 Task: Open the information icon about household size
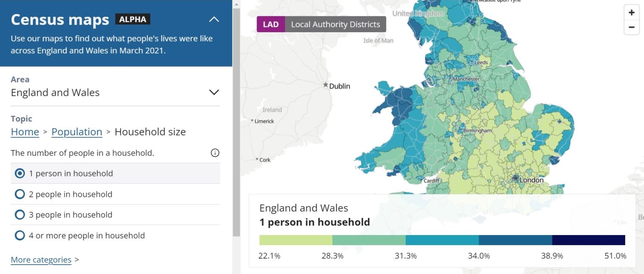point(215,153)
